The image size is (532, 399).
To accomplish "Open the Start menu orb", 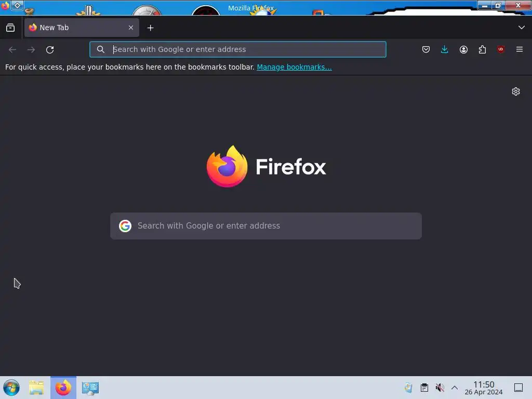I will [x=11, y=388].
